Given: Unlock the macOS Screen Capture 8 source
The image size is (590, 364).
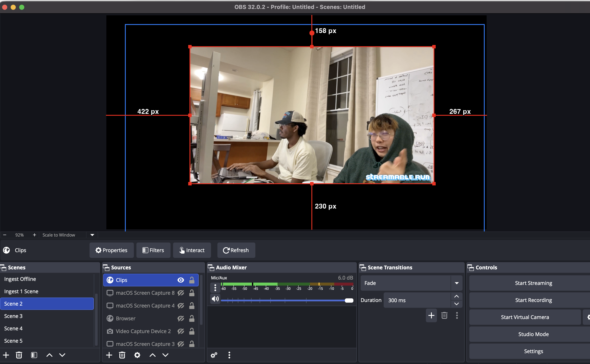Looking at the screenshot, I should pos(192,293).
